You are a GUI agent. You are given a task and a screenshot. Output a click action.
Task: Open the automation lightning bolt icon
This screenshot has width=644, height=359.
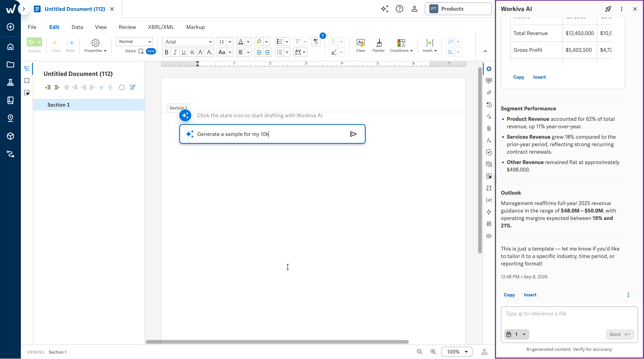click(x=489, y=212)
